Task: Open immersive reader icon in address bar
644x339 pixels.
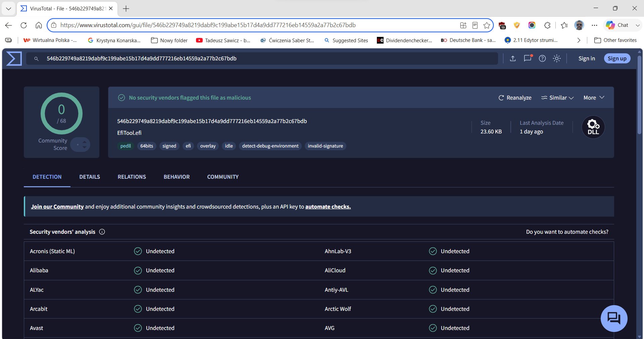Action: coord(475,25)
